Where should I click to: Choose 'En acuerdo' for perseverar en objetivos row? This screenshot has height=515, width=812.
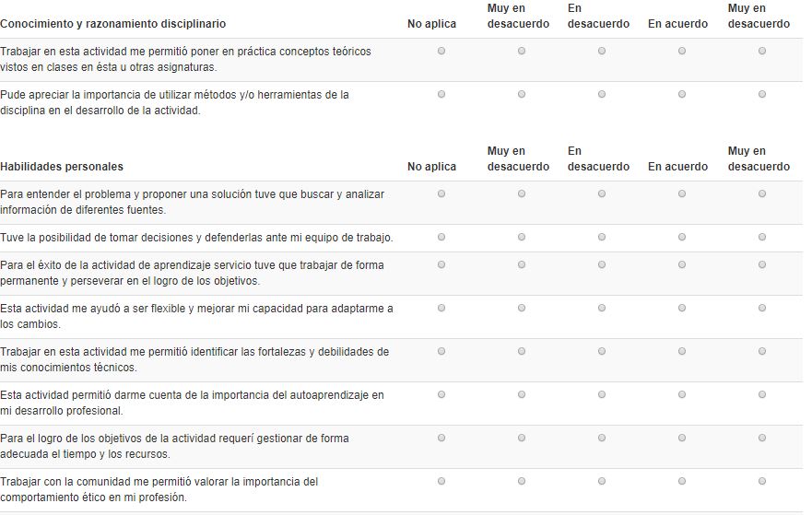click(682, 264)
